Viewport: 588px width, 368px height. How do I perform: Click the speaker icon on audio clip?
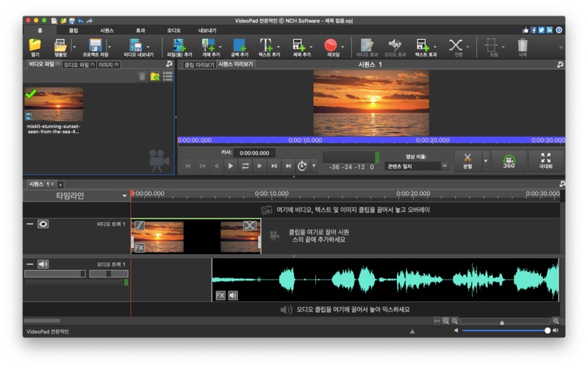[x=233, y=296]
